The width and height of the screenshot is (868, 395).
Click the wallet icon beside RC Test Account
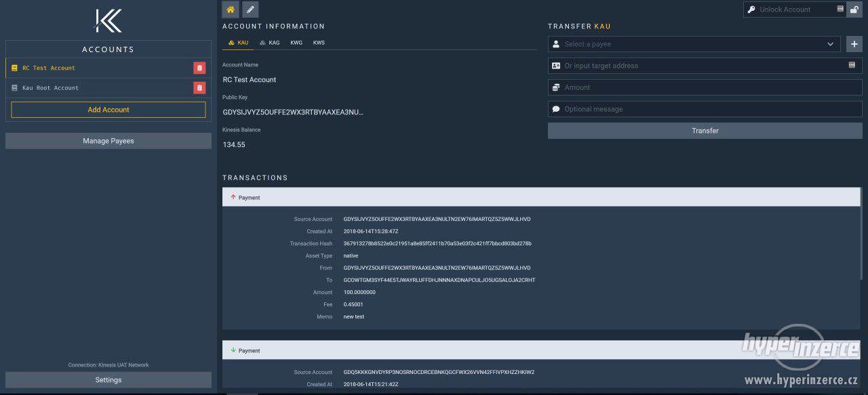(x=15, y=68)
